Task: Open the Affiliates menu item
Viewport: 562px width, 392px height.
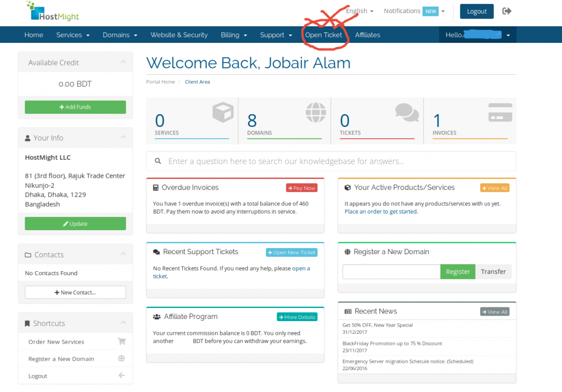Action: click(x=367, y=35)
